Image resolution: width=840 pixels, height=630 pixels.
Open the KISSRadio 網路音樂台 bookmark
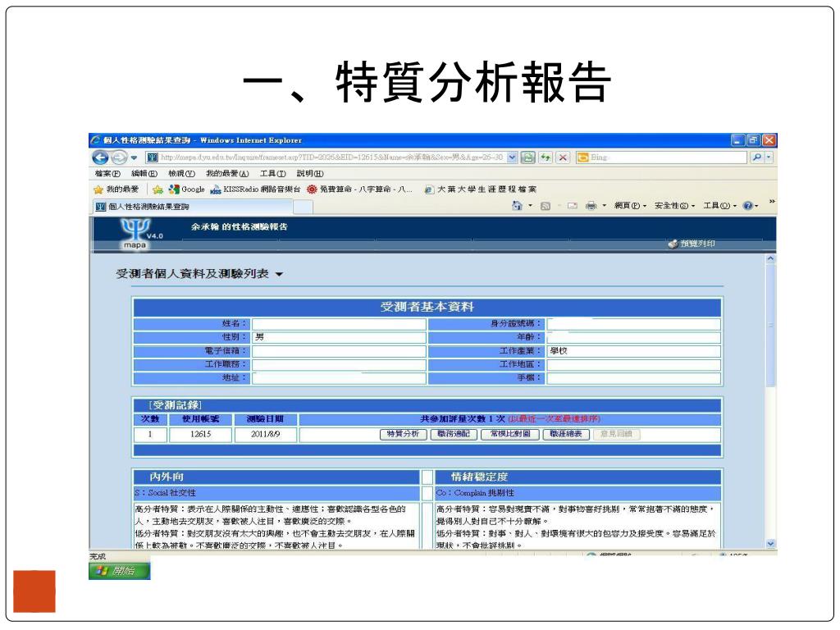(x=256, y=189)
